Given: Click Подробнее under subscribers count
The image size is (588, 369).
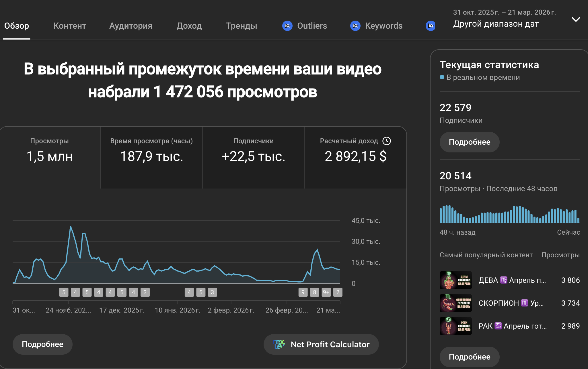Looking at the screenshot, I should (469, 142).
